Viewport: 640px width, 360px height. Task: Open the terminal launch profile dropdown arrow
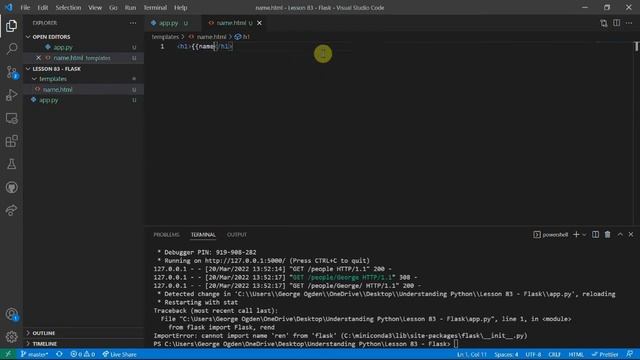(x=584, y=235)
